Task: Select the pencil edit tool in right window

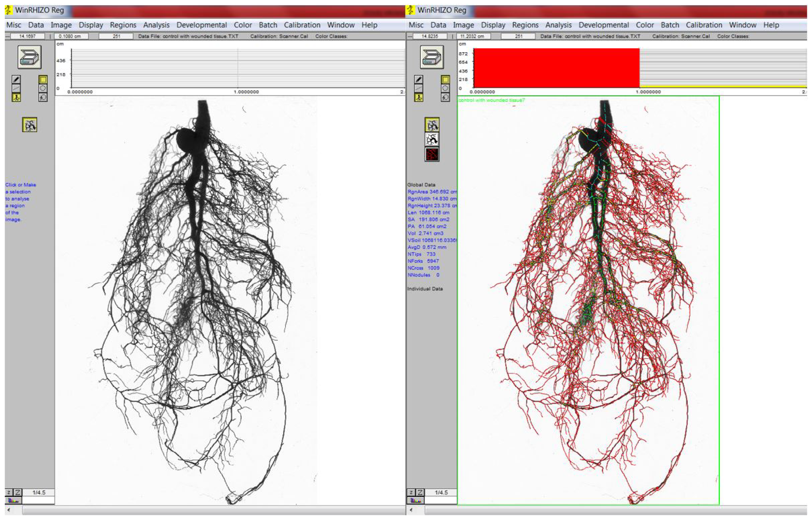Action: [418, 79]
